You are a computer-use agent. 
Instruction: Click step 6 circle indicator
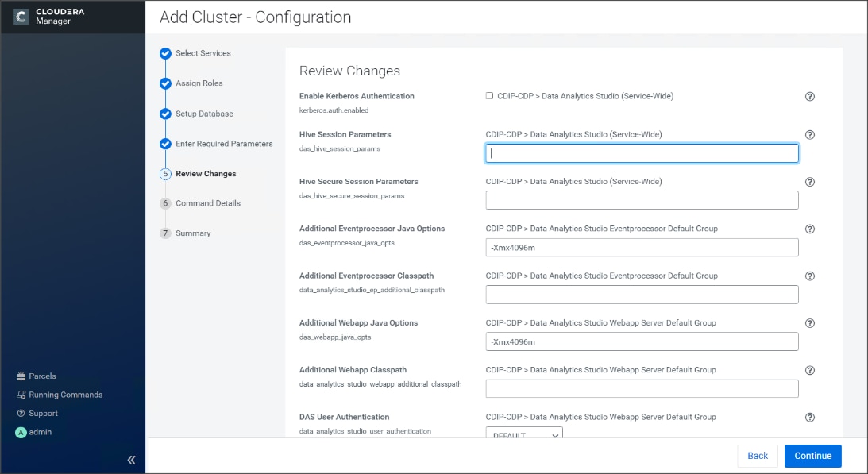click(x=165, y=203)
